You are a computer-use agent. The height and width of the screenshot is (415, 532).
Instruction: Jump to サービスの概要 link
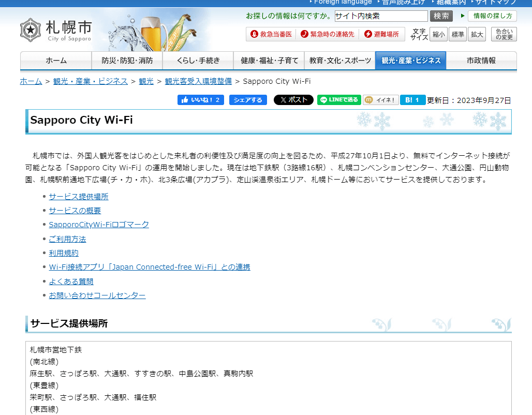75,211
